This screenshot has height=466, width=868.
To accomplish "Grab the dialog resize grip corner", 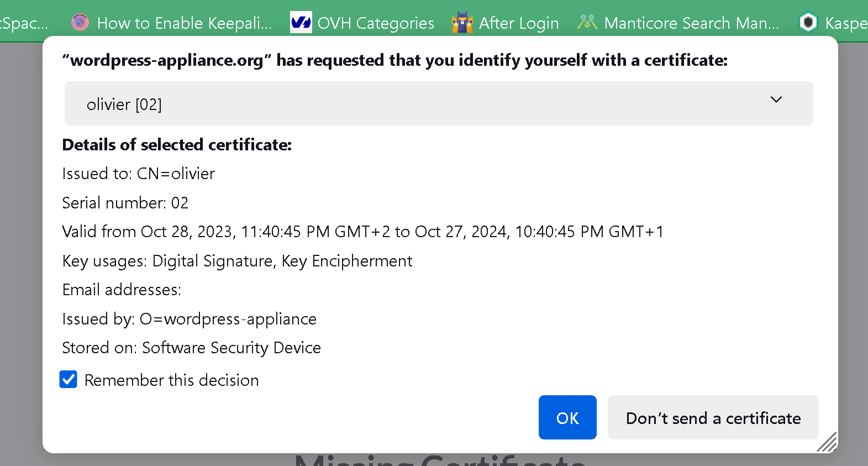I will [x=828, y=443].
